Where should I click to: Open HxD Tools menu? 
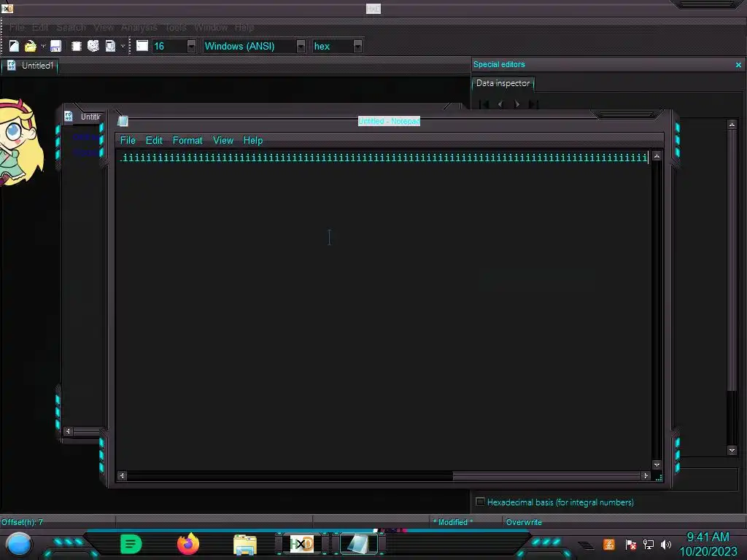(176, 28)
